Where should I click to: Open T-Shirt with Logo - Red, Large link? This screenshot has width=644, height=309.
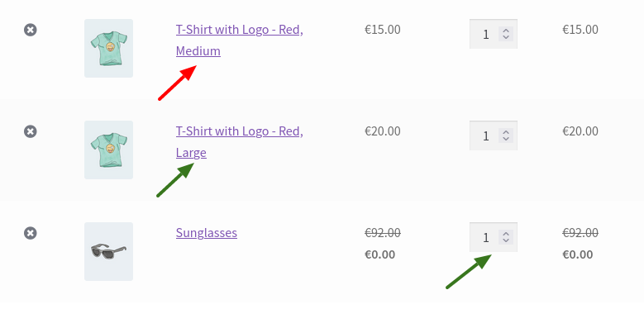tap(240, 142)
